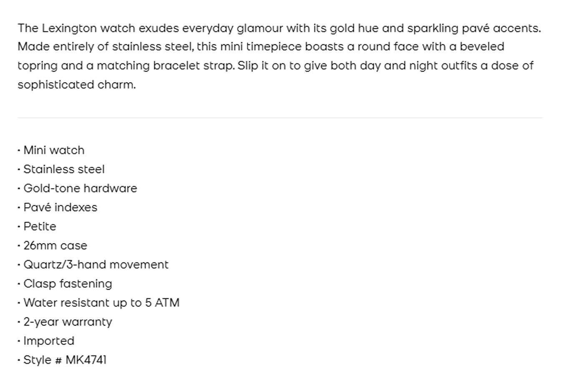Image resolution: width=563 pixels, height=392 pixels.
Task: Click the "Clasp fastening" list item
Action: [68, 284]
